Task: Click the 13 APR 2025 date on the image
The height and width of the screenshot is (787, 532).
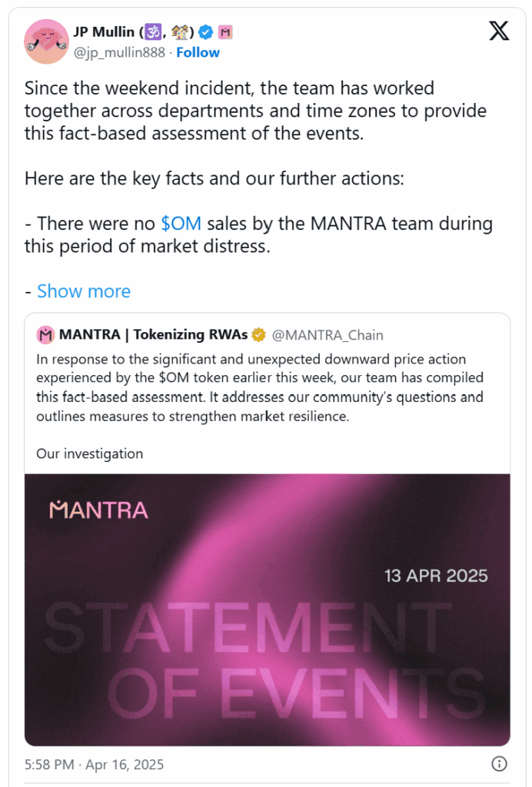Action: [x=436, y=574]
